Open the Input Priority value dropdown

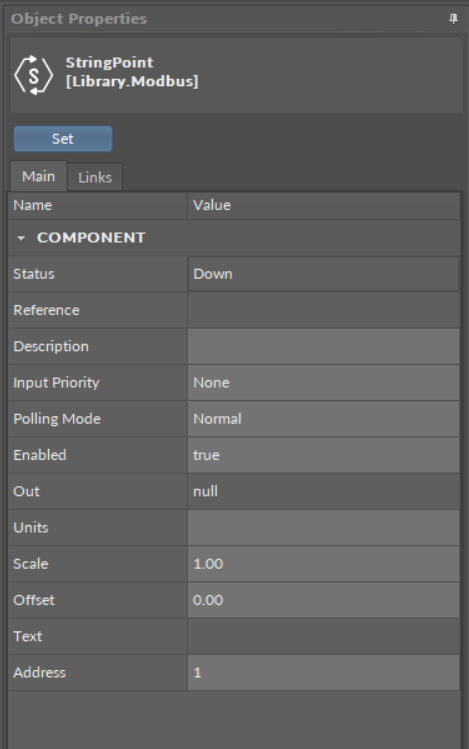[323, 383]
